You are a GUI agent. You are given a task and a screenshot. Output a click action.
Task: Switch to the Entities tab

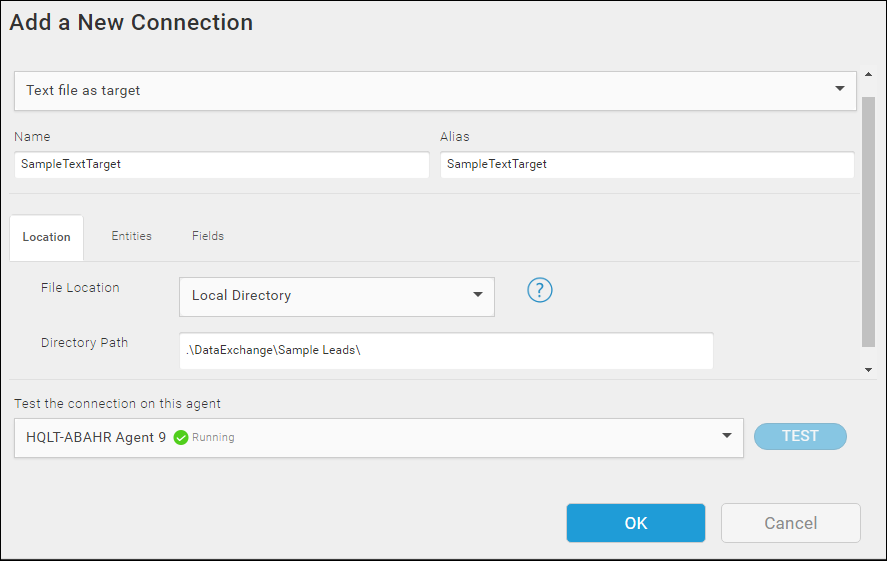pyautogui.click(x=131, y=236)
